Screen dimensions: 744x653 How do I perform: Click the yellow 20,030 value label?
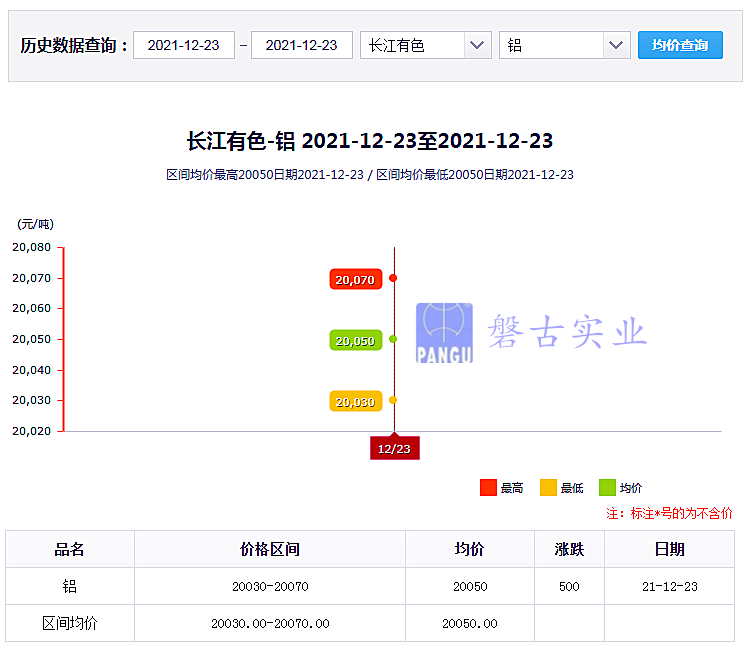coord(355,401)
